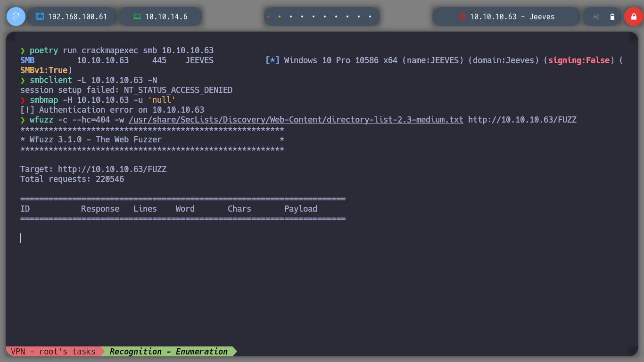The image size is (644, 362).
Task: Click the Windows 10 Pro 10586 x64 text
Action: coord(341,60)
